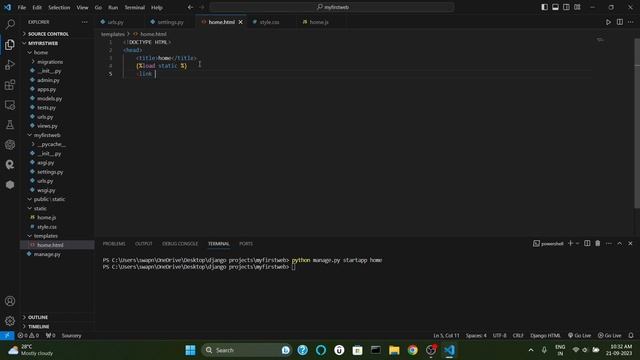Open the Search view in the activity bar
Screen dimensions: 640x360
coord(10,24)
